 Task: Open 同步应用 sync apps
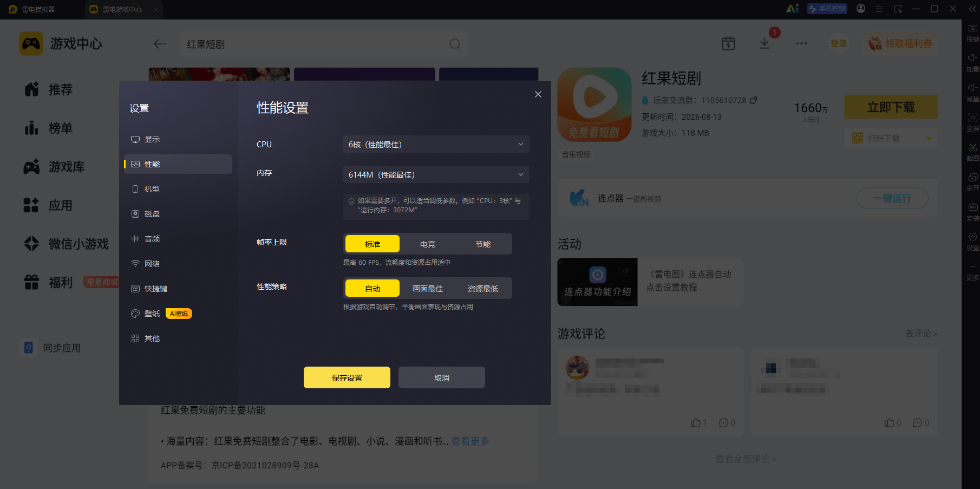(51, 348)
